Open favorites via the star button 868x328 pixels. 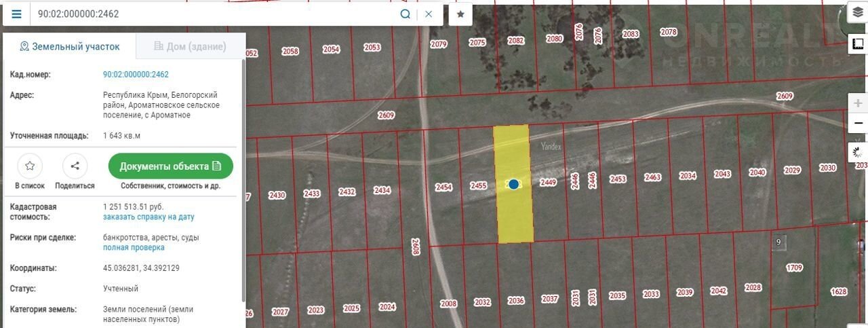[x=460, y=14]
